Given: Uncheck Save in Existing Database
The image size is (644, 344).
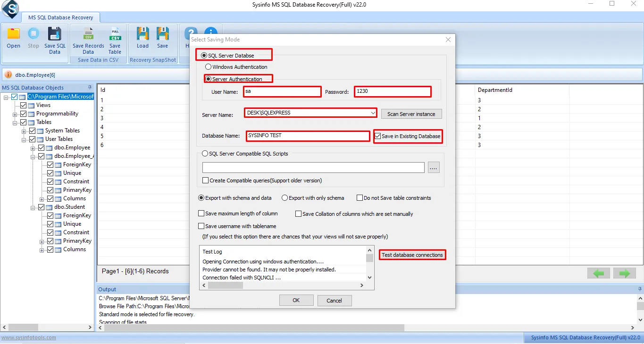Looking at the screenshot, I should point(378,136).
